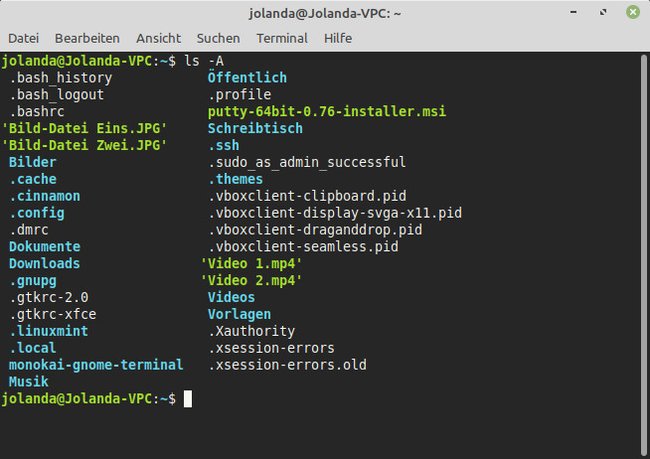Minimize the terminal window
Image resolution: width=650 pixels, height=459 pixels.
[x=573, y=12]
